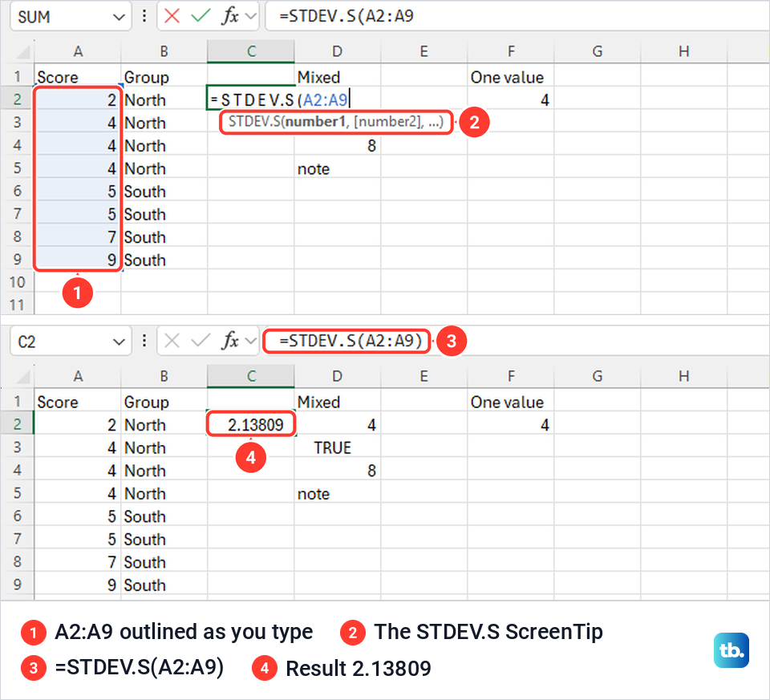This screenshot has width=770, height=700.
Task: Select the TRUE cell in column D
Action: pos(338,447)
